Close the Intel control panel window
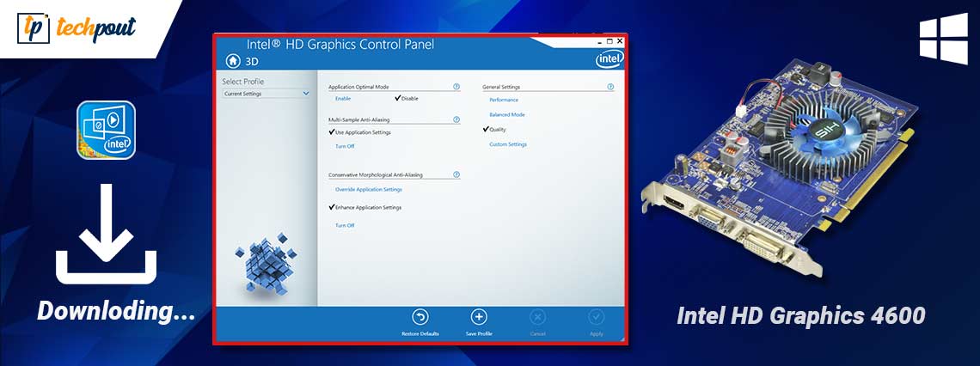This screenshot has width=980, height=366. [619, 42]
